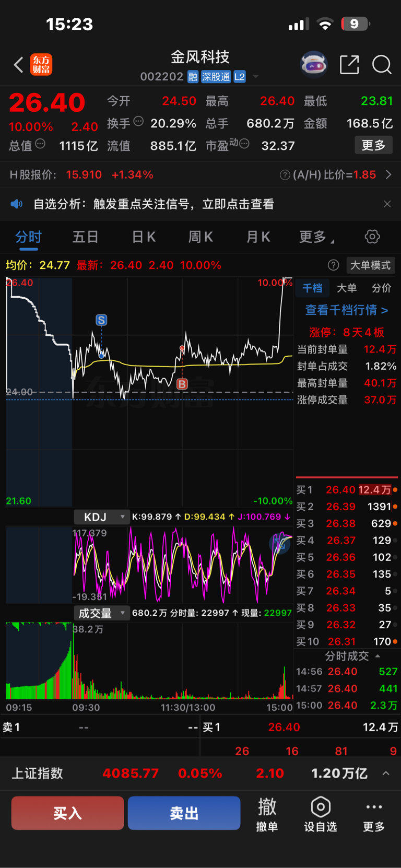Tap info icon beside 总值

40,144
